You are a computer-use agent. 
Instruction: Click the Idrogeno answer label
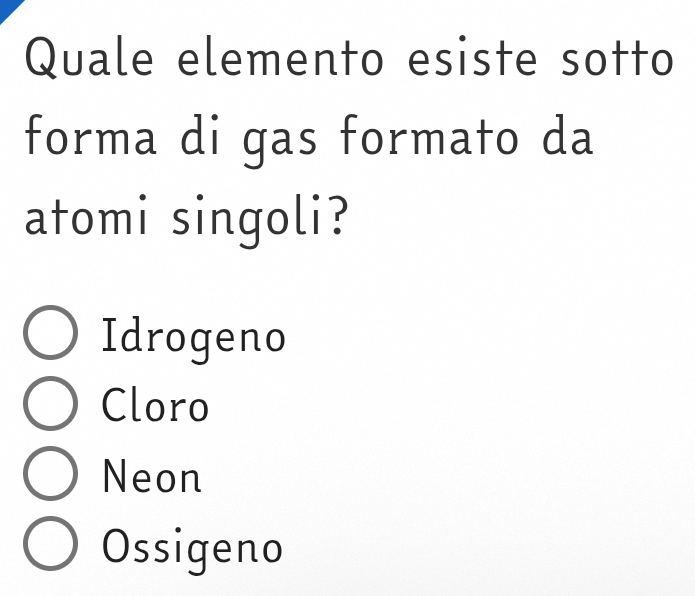pos(194,336)
